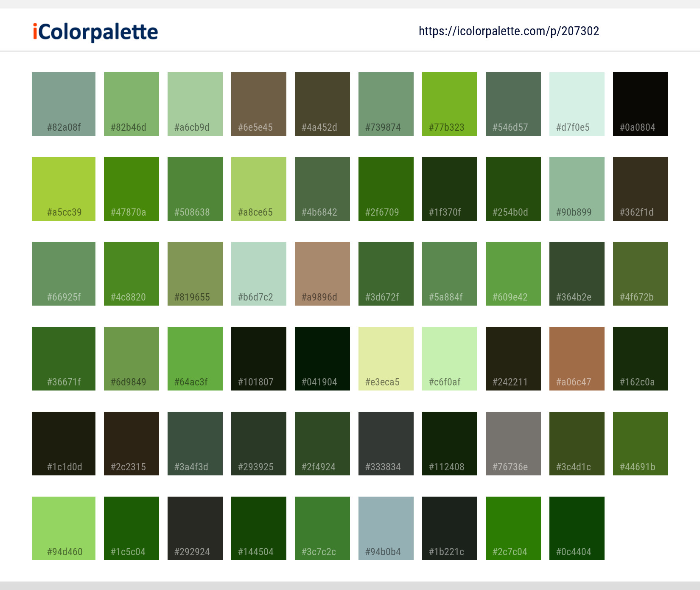The width and height of the screenshot is (700, 590).
Task: Choose the #a8ce65 swatch
Action: click(259, 189)
